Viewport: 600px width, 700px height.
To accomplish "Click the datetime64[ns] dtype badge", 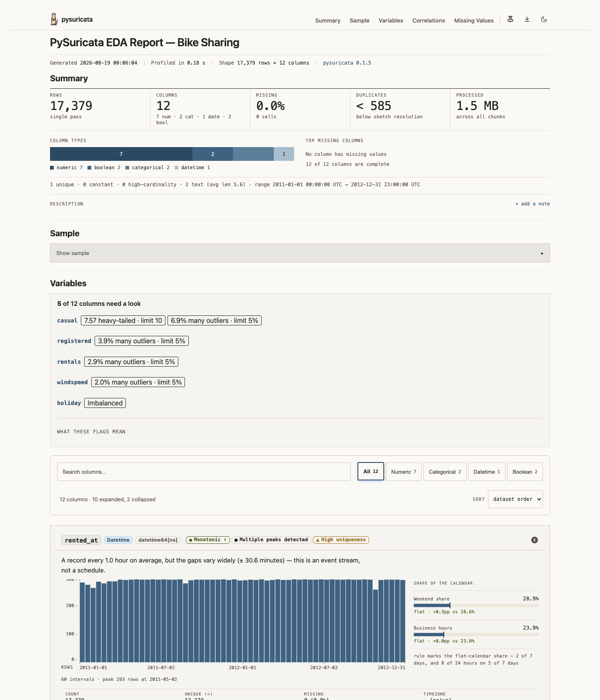I will tap(158, 540).
